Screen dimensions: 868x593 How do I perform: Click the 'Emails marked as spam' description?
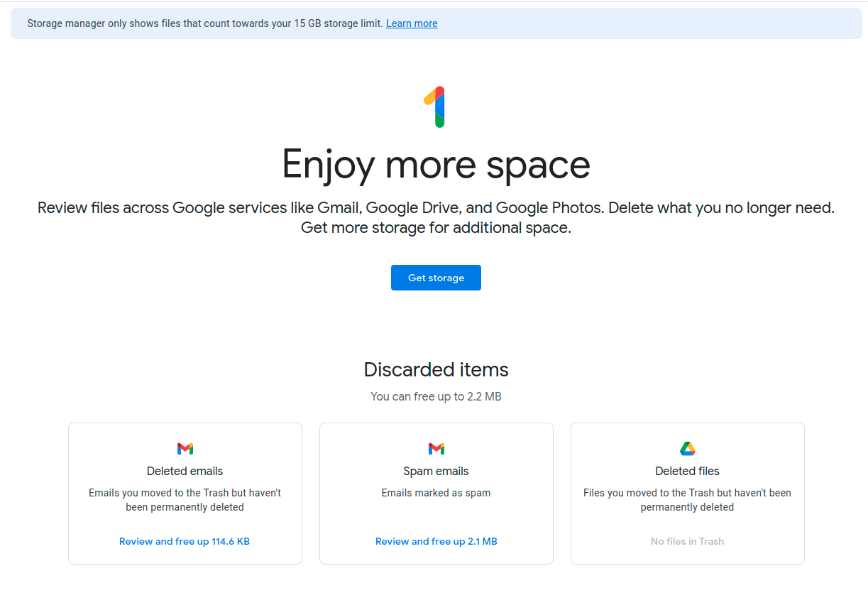[436, 493]
